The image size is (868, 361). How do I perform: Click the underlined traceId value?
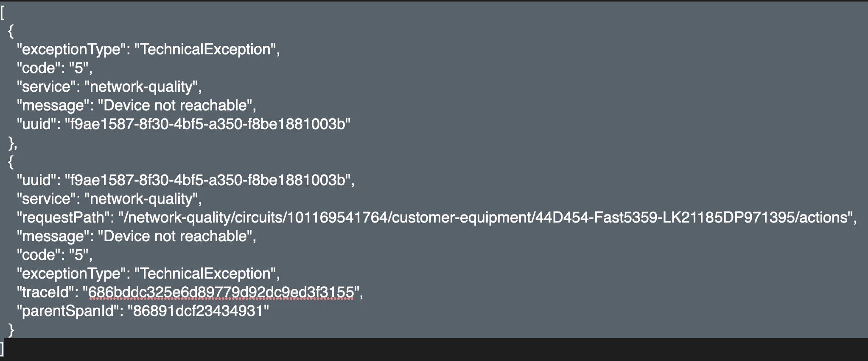[221, 292]
